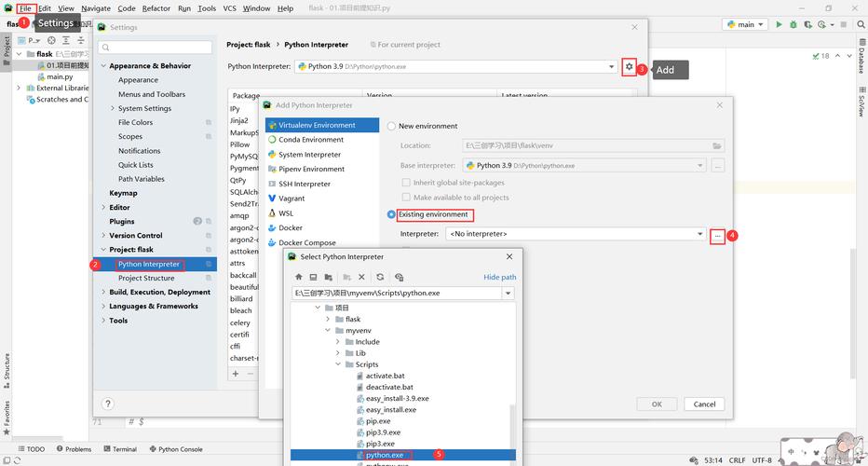Open the File menu
This screenshot has width=868, height=466.
tap(25, 8)
